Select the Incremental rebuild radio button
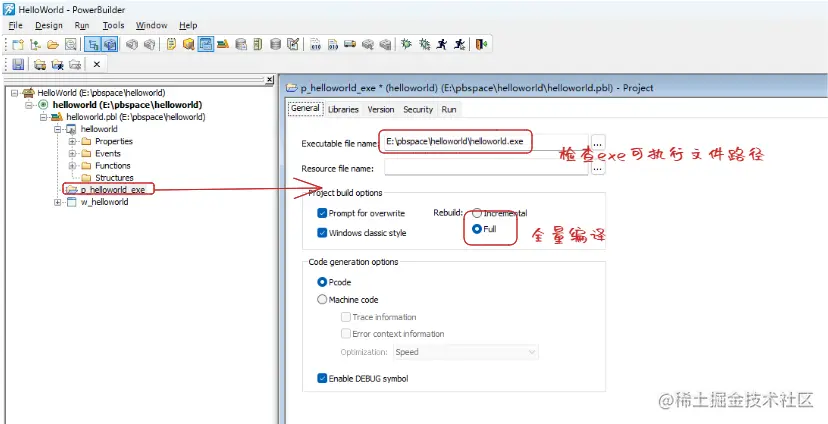Image resolution: width=828 pixels, height=424 pixels. click(477, 213)
